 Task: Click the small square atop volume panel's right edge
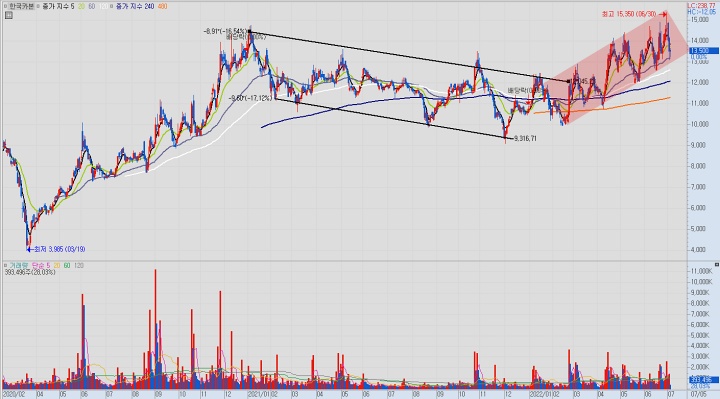coord(717,265)
